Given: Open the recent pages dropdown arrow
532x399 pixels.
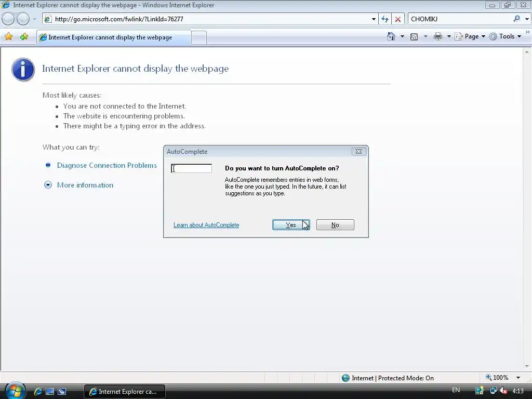Looking at the screenshot, I should click(35, 19).
